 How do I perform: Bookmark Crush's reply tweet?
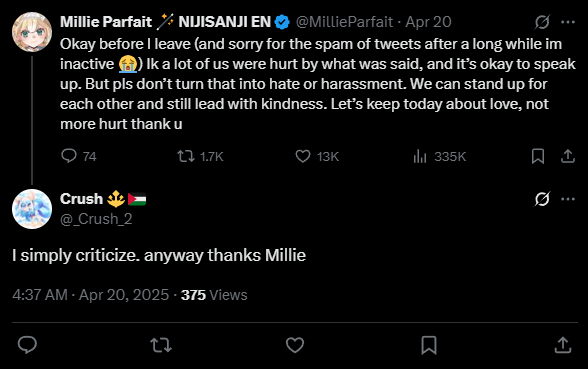pyautogui.click(x=429, y=345)
